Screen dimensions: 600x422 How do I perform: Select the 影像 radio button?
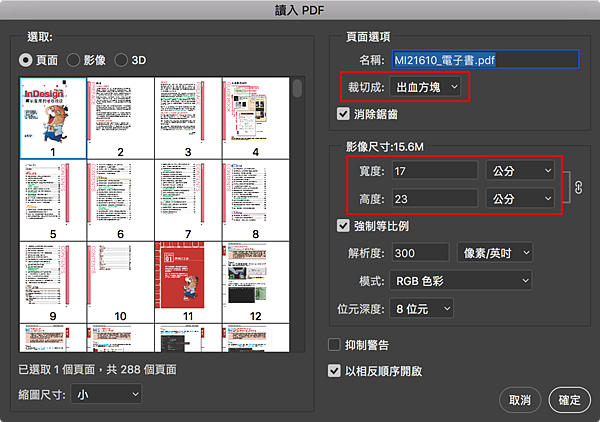pyautogui.click(x=73, y=60)
